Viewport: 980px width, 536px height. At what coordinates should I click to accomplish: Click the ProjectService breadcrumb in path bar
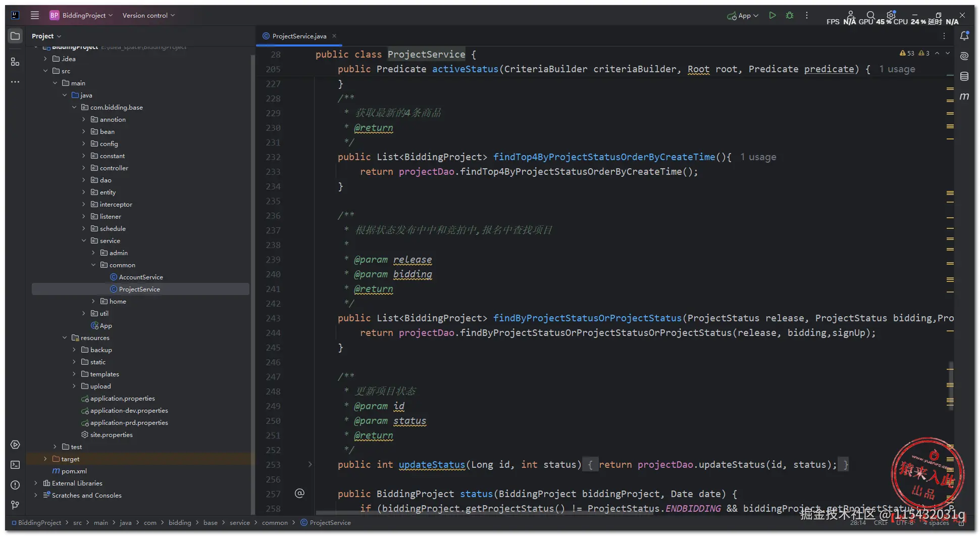click(x=326, y=522)
